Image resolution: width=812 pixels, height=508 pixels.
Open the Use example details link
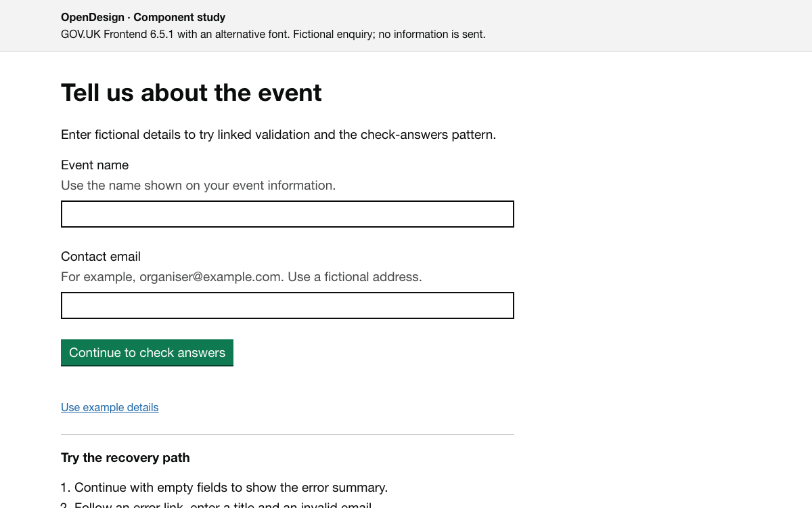coord(110,407)
